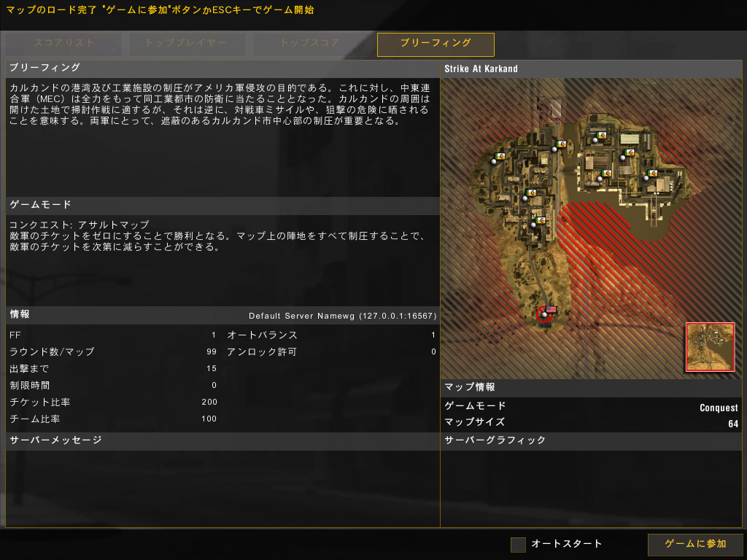
Task: Click the アンロック許可 label
Action: (x=262, y=352)
